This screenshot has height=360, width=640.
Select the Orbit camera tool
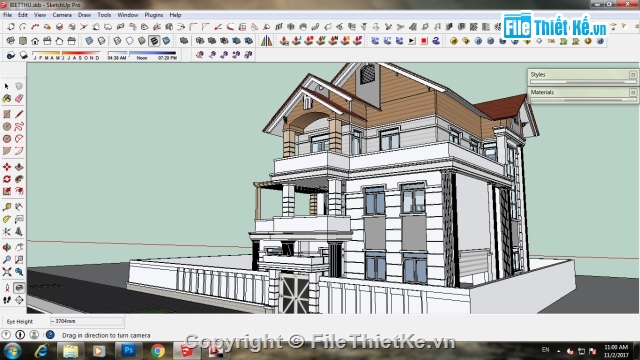pyautogui.click(x=7, y=247)
